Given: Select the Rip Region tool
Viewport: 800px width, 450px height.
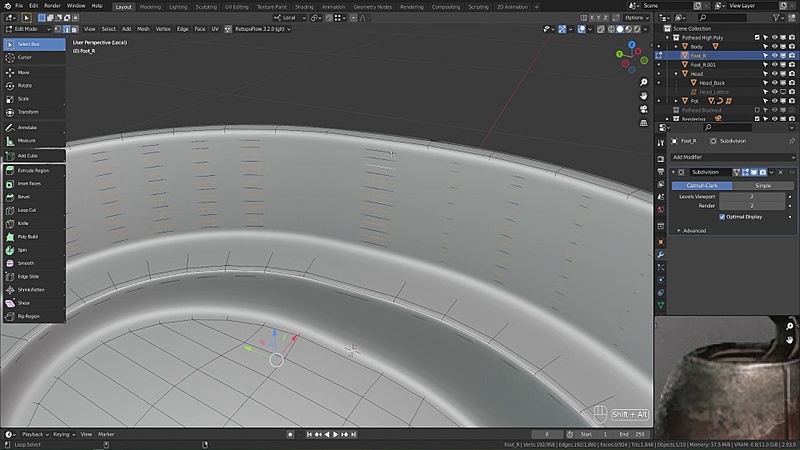Looking at the screenshot, I should tap(34, 316).
